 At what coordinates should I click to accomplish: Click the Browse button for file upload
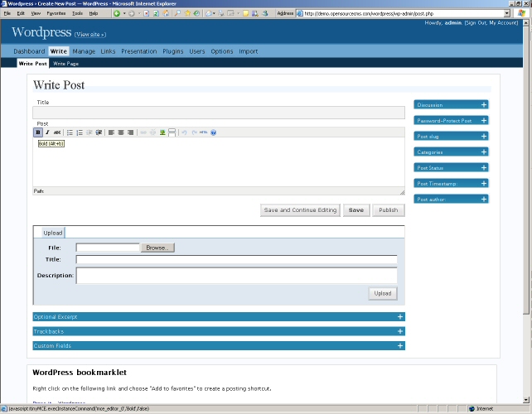(x=157, y=248)
